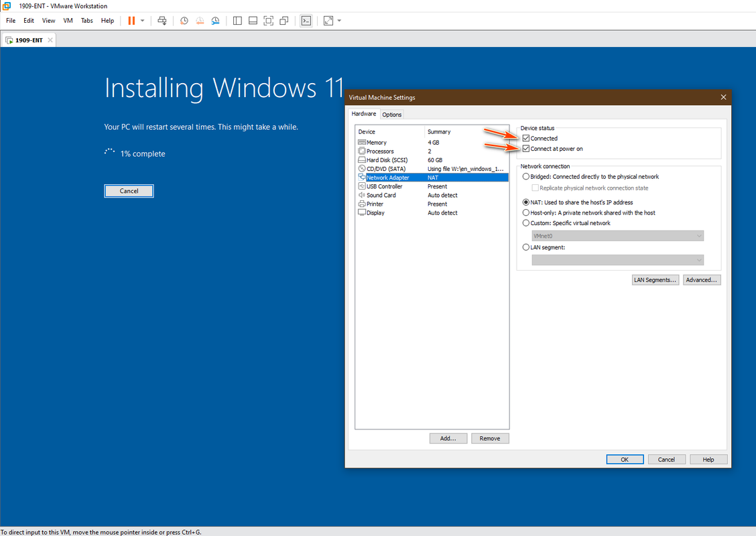Revert to snapshot with the orange clock icon
This screenshot has height=536, width=756.
pos(200,21)
